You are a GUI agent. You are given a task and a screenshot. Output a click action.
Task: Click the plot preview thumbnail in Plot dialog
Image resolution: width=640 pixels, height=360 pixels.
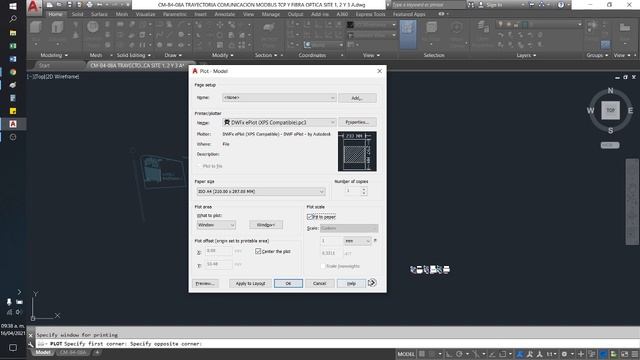(357, 151)
